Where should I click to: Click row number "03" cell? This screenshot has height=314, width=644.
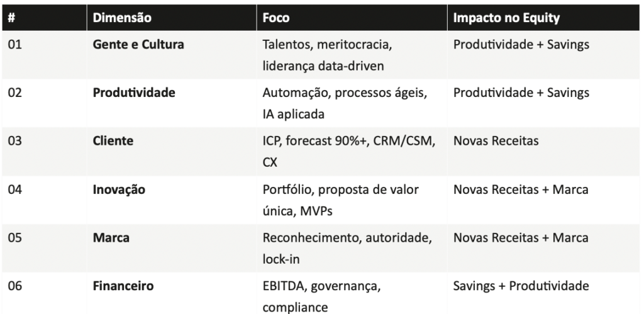click(x=15, y=141)
